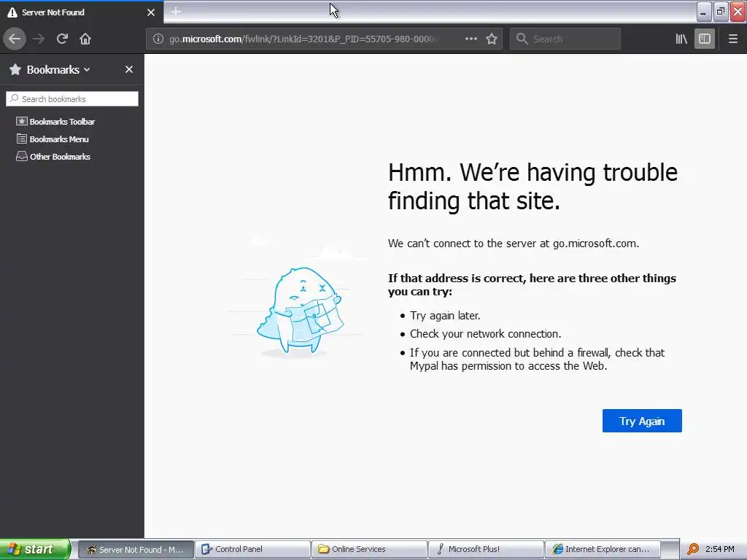Reload the current page
Viewport: 747px width, 560px height.
tap(63, 39)
